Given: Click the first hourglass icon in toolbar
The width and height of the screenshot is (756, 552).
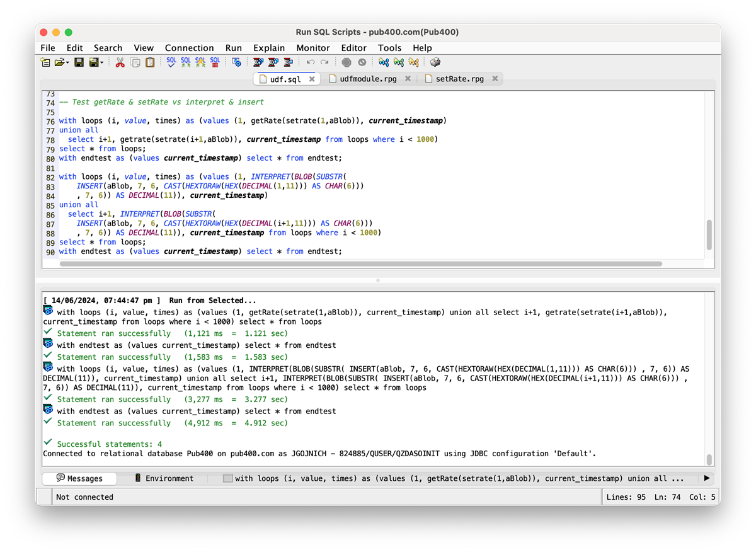Looking at the screenshot, I should 258,62.
